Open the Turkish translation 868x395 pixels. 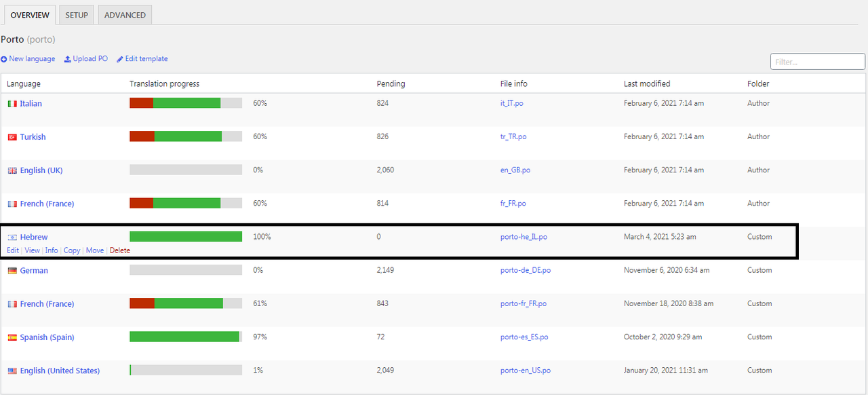33,137
